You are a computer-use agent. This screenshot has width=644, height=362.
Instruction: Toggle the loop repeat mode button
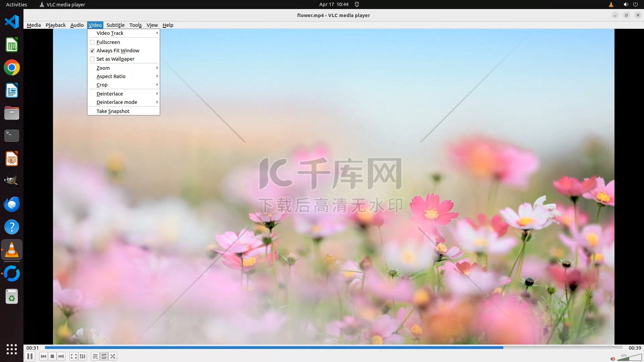(104, 356)
